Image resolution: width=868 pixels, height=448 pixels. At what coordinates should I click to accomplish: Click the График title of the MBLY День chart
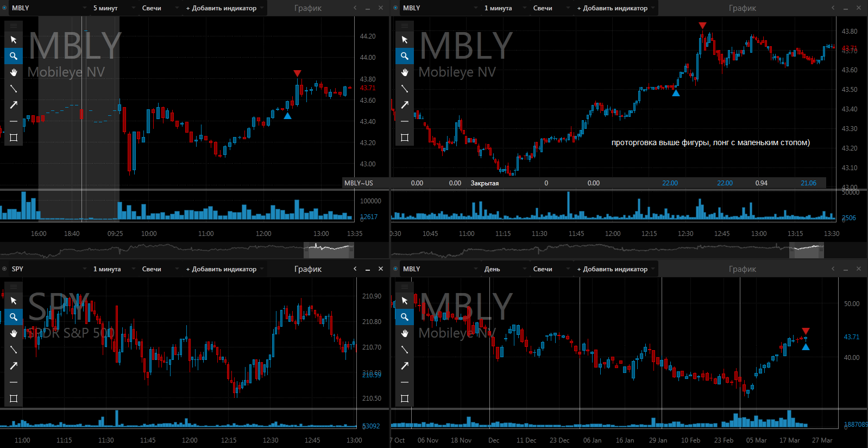743,269
